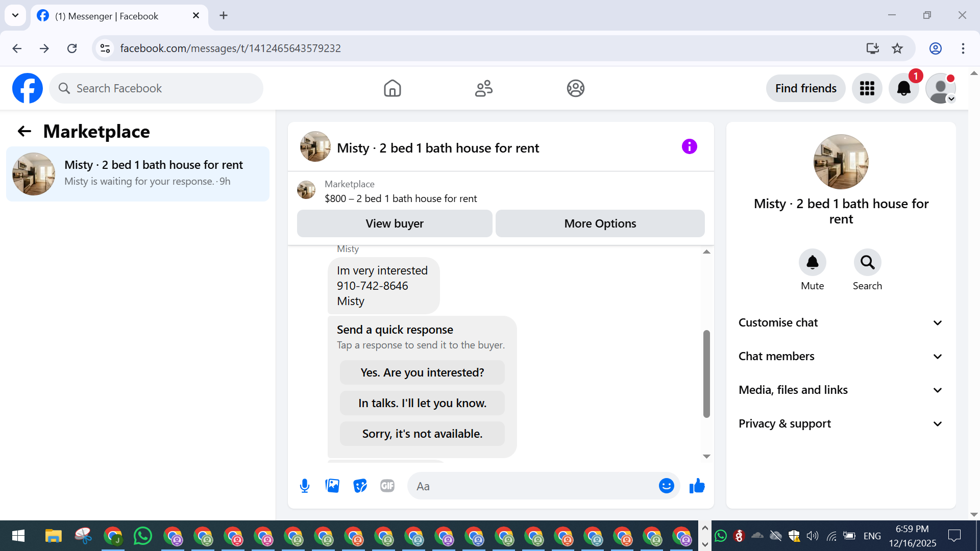Open conversation information icon
The image size is (980, 551).
click(x=690, y=147)
